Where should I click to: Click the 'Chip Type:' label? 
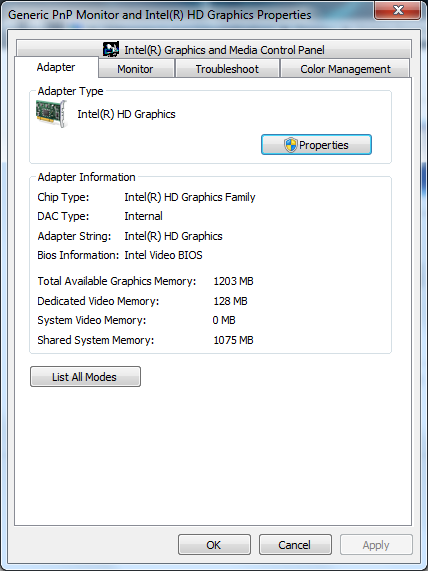[x=63, y=197]
